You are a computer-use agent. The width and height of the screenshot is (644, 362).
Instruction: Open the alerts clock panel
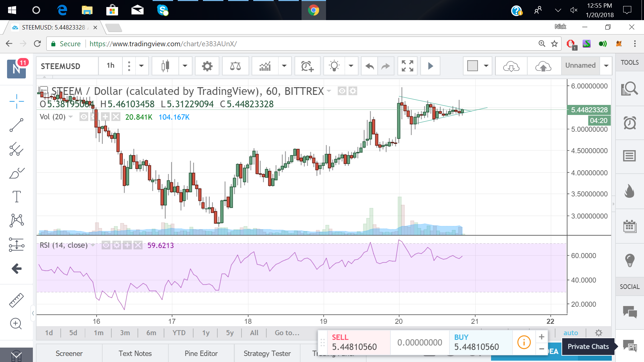coord(630,123)
